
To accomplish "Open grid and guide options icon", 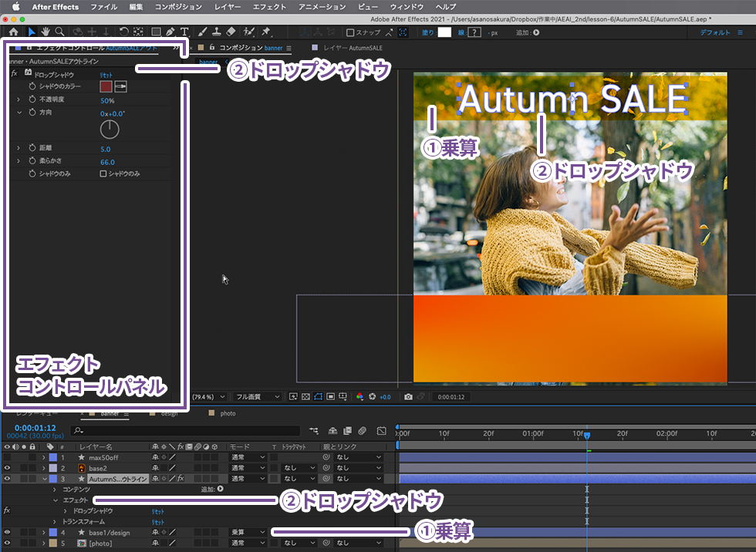I will [343, 396].
